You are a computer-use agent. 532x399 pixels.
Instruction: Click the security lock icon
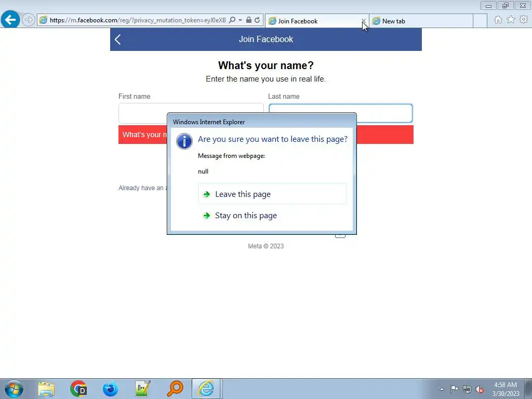tap(249, 20)
